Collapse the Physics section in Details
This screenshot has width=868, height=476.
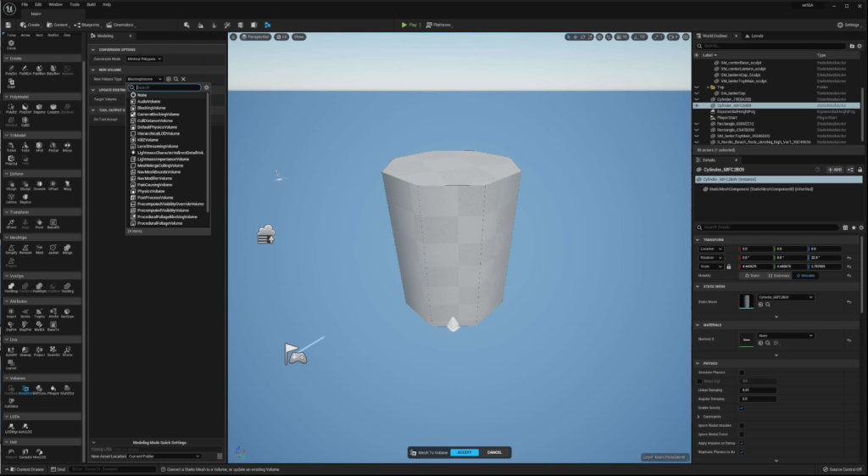(x=698, y=363)
